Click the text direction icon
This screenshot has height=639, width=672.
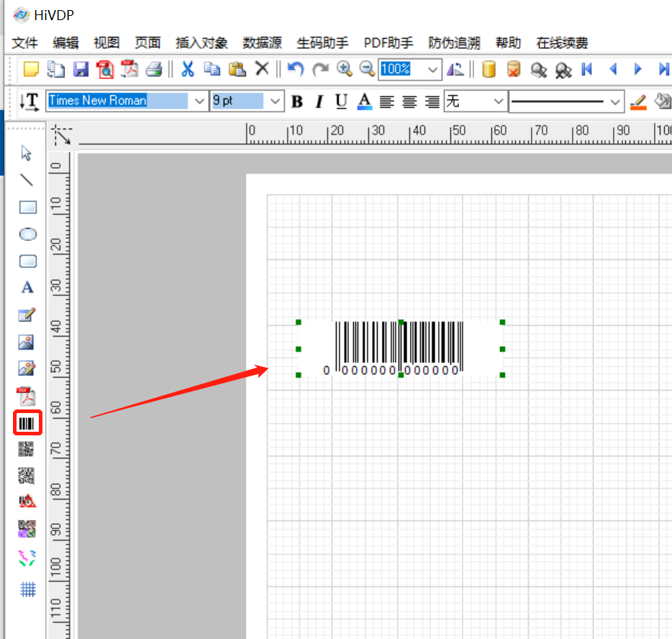pos(29,102)
